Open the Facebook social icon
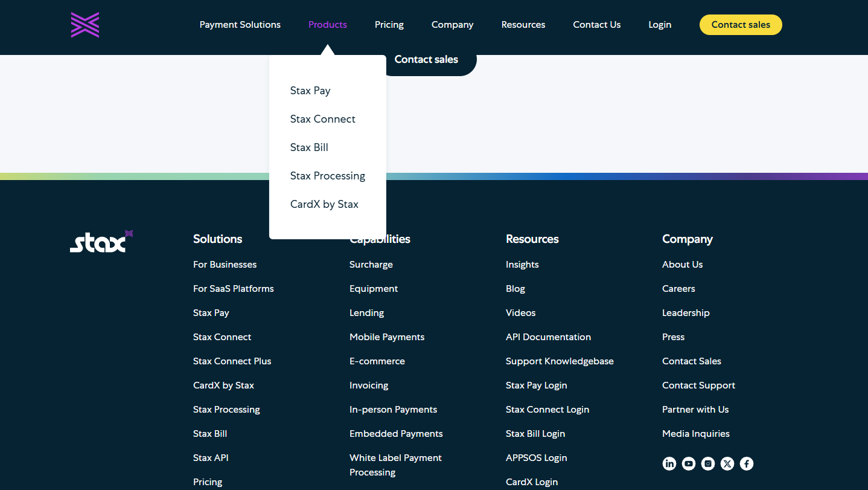This screenshot has width=868, height=490. coord(747,463)
